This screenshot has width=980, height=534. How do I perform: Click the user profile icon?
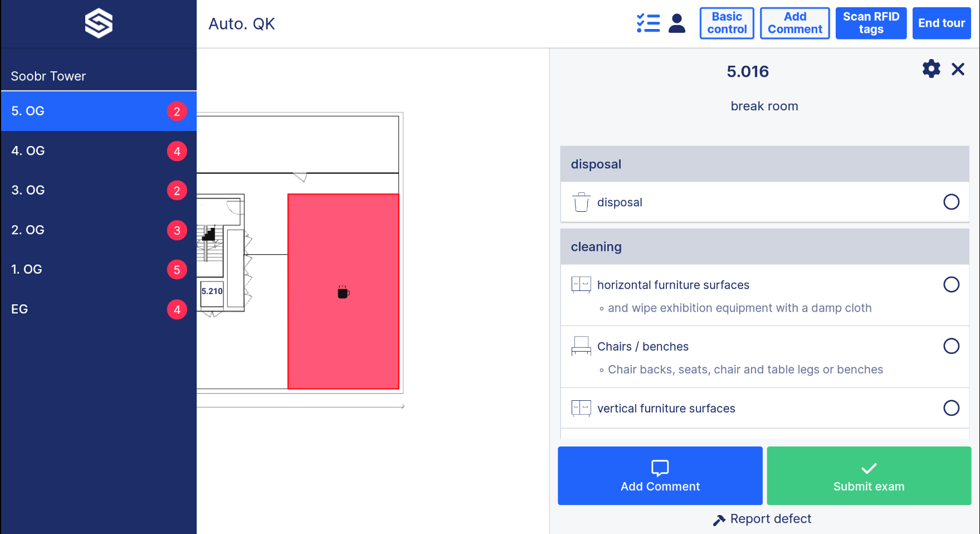coord(677,23)
